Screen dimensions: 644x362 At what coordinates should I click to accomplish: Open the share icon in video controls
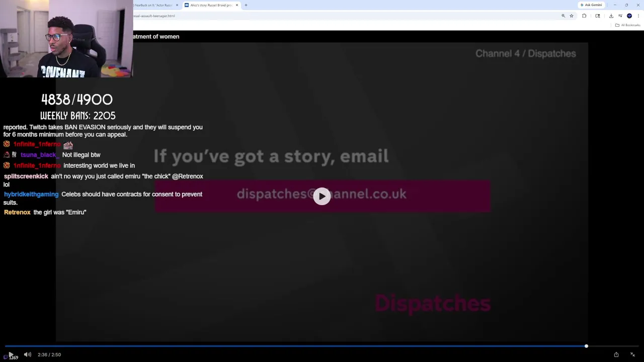(x=616, y=354)
